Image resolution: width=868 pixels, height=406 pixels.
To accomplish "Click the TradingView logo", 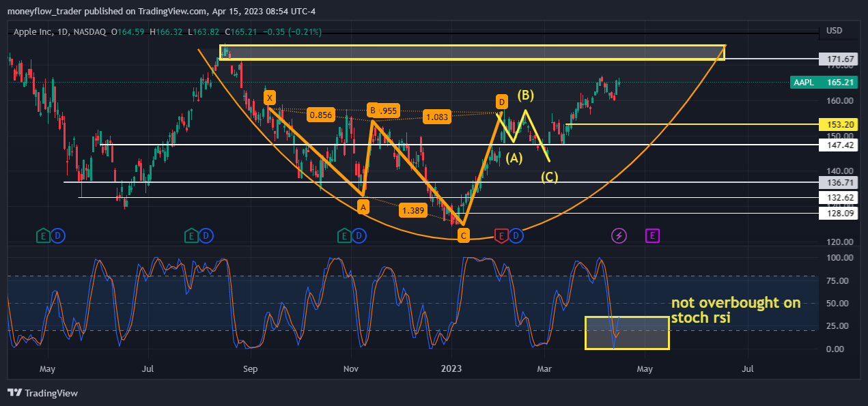I will [x=42, y=393].
